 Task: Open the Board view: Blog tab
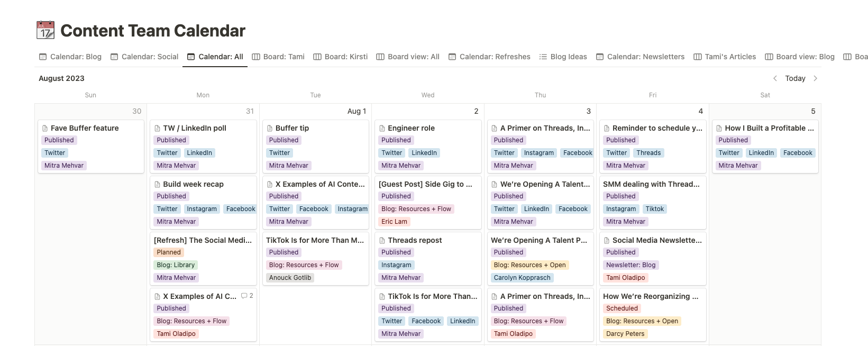pyautogui.click(x=799, y=57)
